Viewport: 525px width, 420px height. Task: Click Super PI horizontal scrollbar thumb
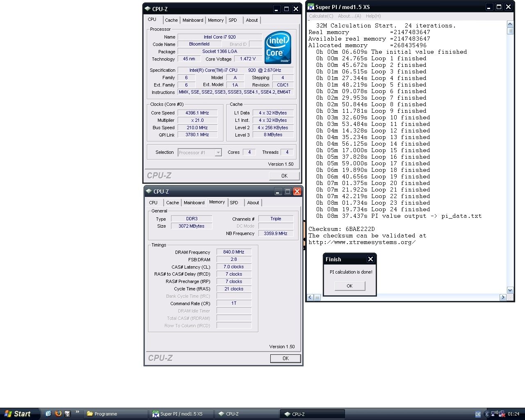click(x=317, y=297)
